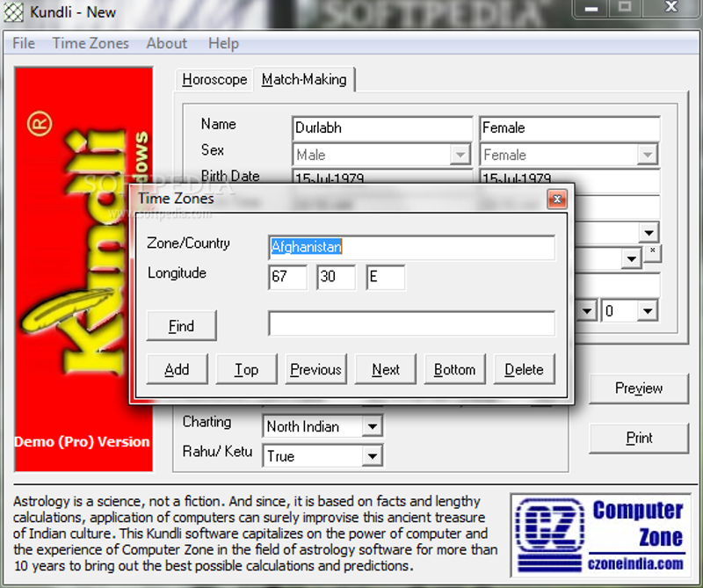Click the Print button
Screen dimensions: 703x588
(639, 438)
